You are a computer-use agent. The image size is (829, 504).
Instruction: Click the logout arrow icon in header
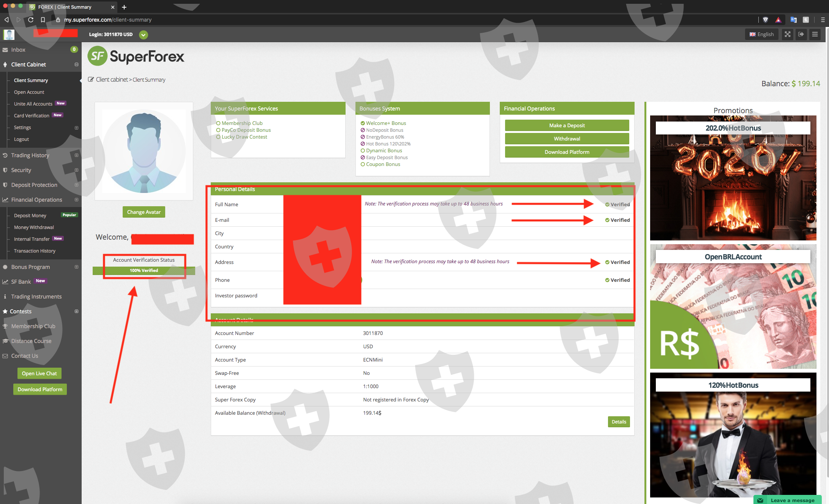click(801, 34)
